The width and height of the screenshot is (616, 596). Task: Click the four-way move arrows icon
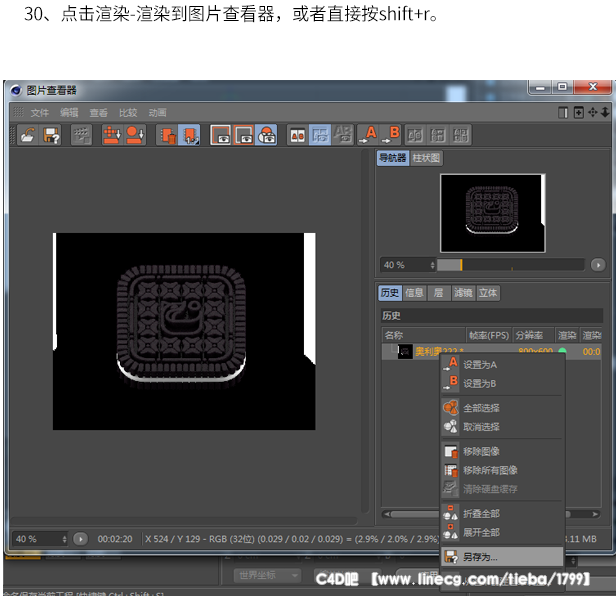tap(592, 113)
